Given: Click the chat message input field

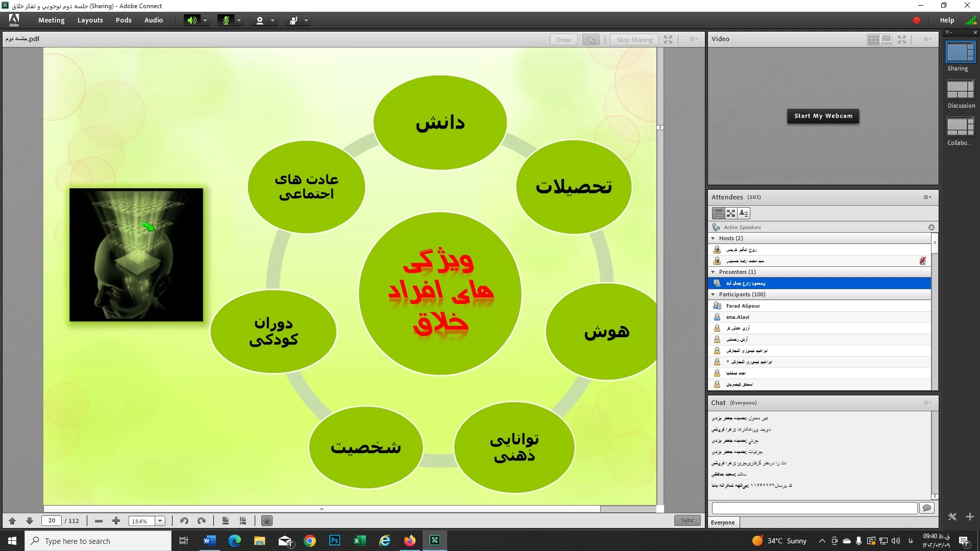Looking at the screenshot, I should pyautogui.click(x=814, y=508).
